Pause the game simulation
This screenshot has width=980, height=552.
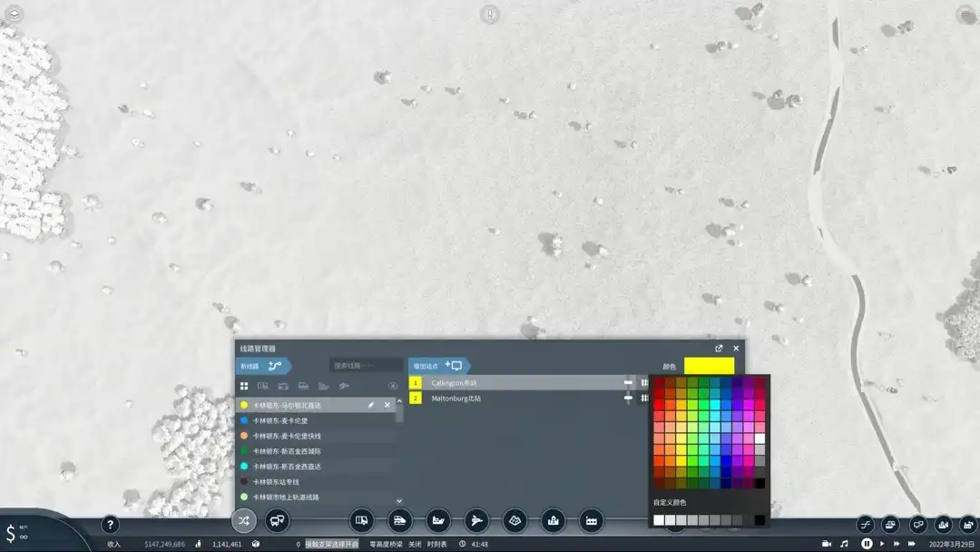click(867, 543)
